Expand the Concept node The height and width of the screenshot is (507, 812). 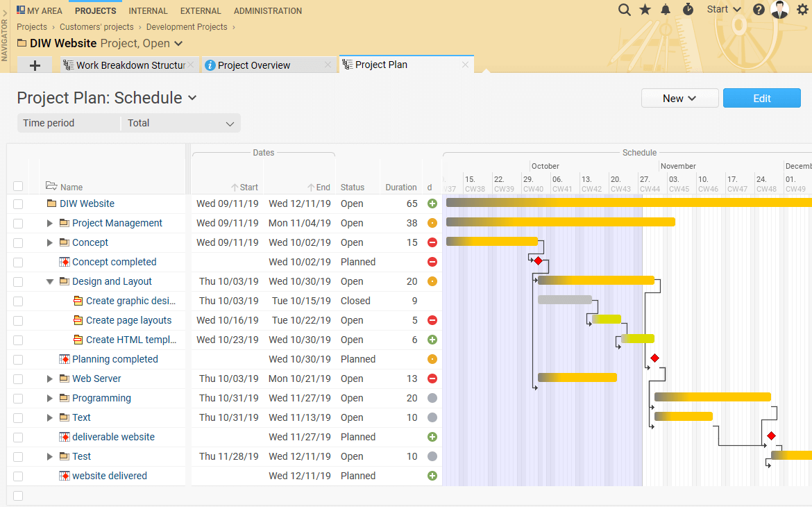pos(50,242)
